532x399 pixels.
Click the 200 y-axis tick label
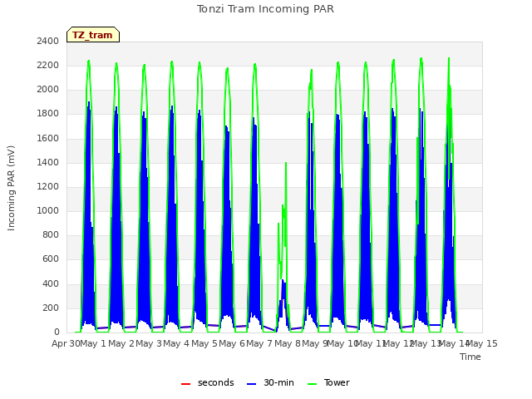(x=51, y=308)
